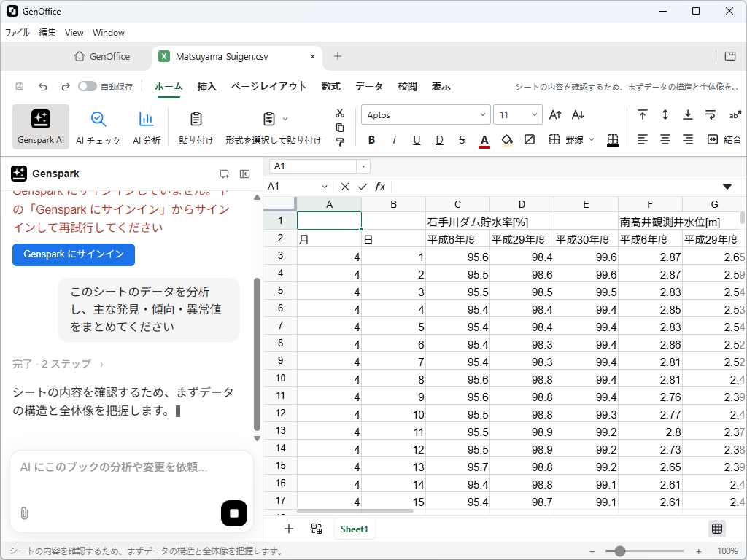Run AI チェック tool
The width and height of the screenshot is (747, 560).
click(x=98, y=127)
